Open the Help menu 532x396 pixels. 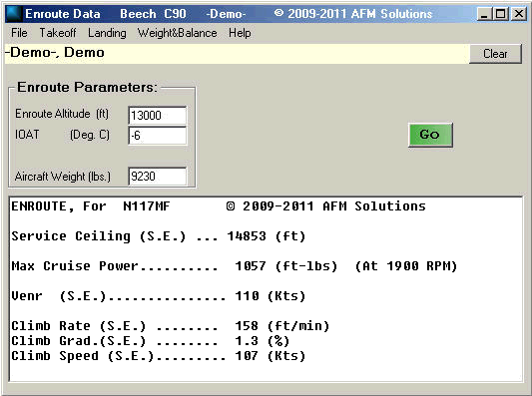pos(240,33)
